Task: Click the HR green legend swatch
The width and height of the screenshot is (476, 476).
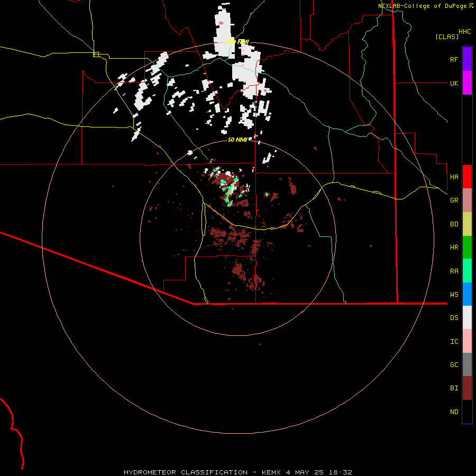Action: click(x=467, y=248)
